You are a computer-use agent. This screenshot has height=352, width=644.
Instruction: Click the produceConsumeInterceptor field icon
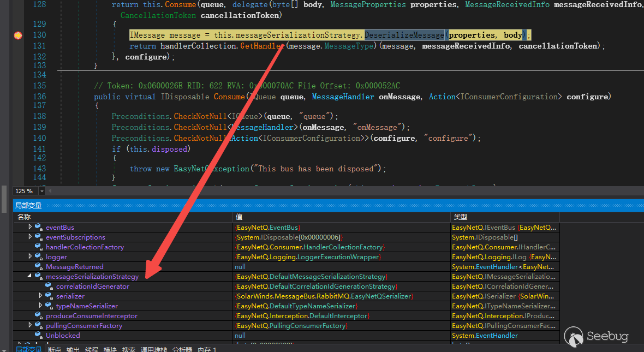tap(39, 316)
